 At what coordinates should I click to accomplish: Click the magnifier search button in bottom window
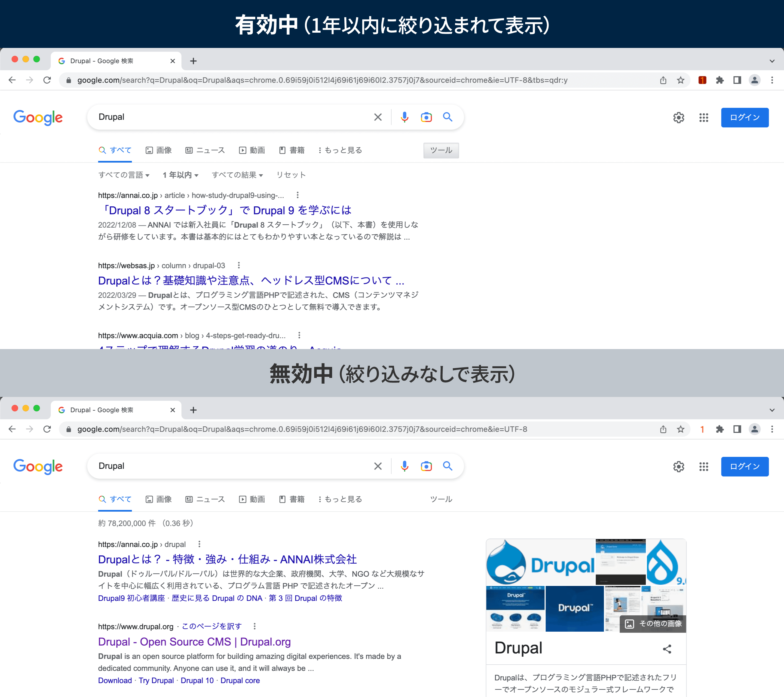[448, 466]
